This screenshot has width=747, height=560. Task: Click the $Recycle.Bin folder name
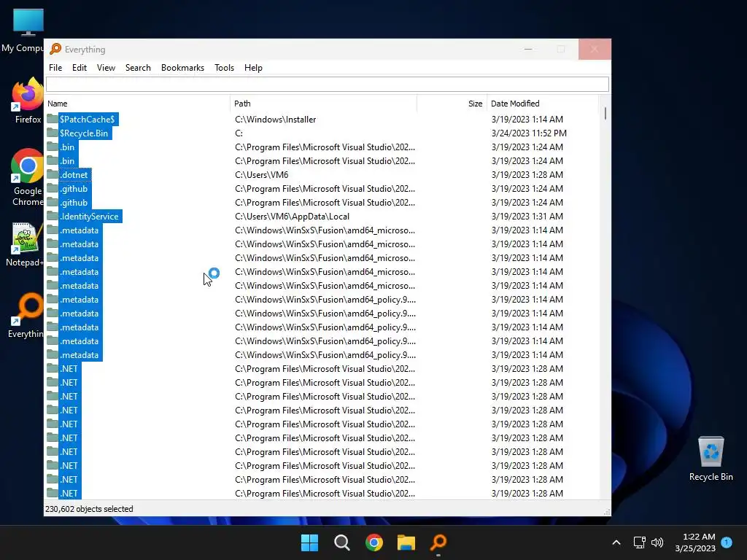tap(84, 133)
